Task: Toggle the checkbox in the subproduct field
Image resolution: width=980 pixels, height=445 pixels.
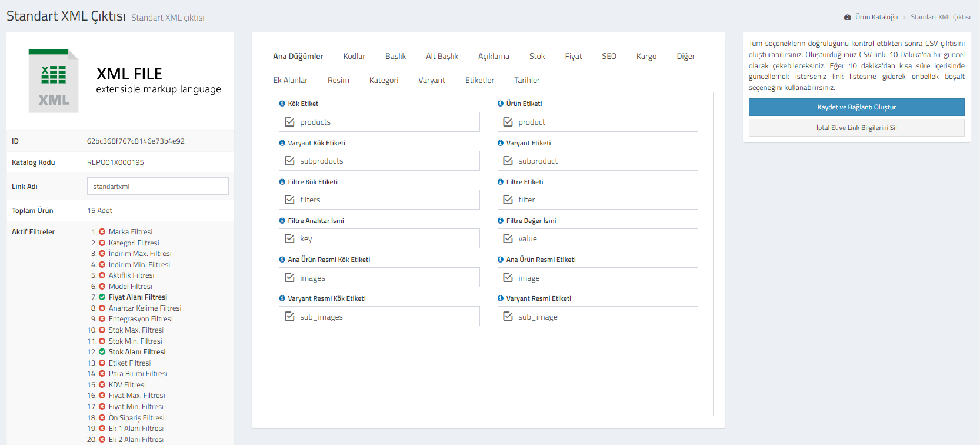Action: coord(508,161)
